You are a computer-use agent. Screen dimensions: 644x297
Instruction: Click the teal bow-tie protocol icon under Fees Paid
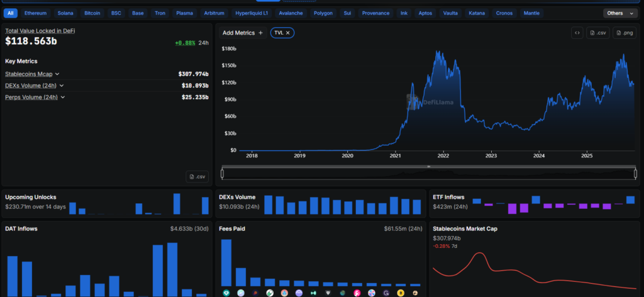coord(313,293)
